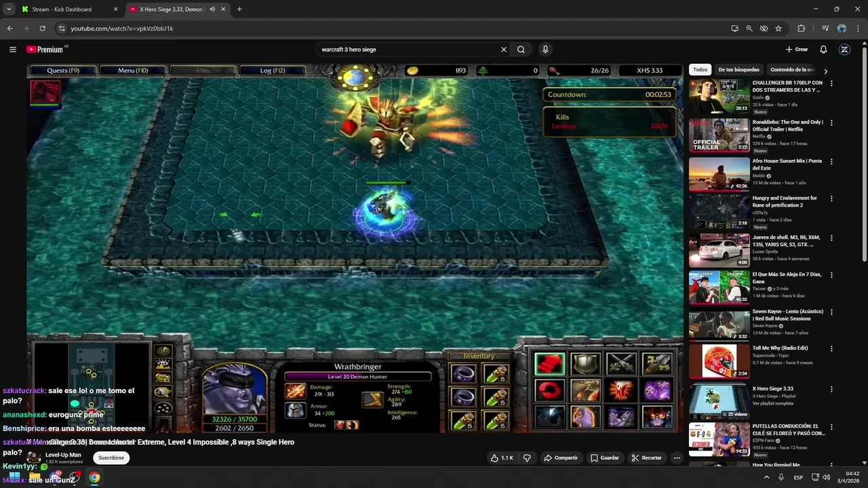Close the Stream - Kick Dashboard tab
Screen dimensions: 868x488
coord(115,9)
